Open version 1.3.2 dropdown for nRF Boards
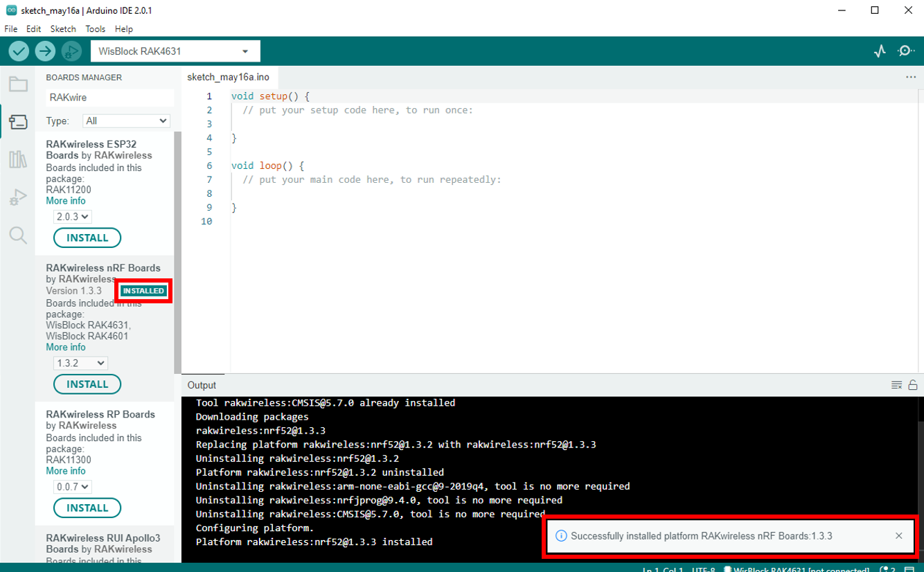The height and width of the screenshot is (572, 924). pos(81,363)
